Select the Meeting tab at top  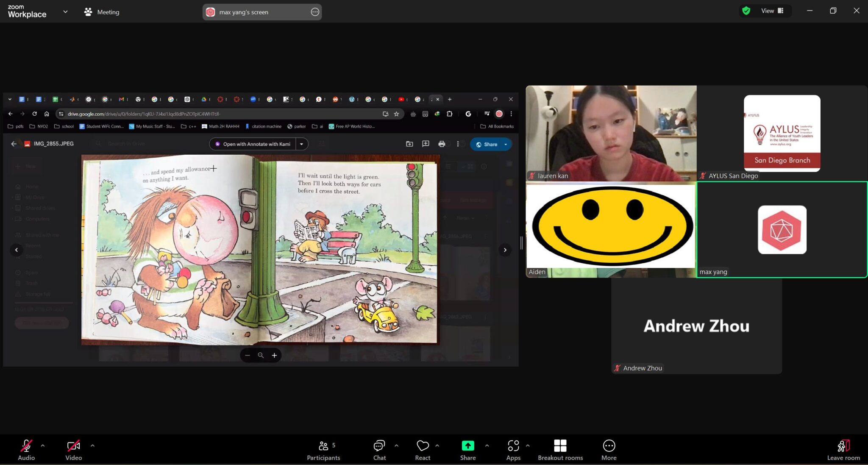(x=102, y=12)
